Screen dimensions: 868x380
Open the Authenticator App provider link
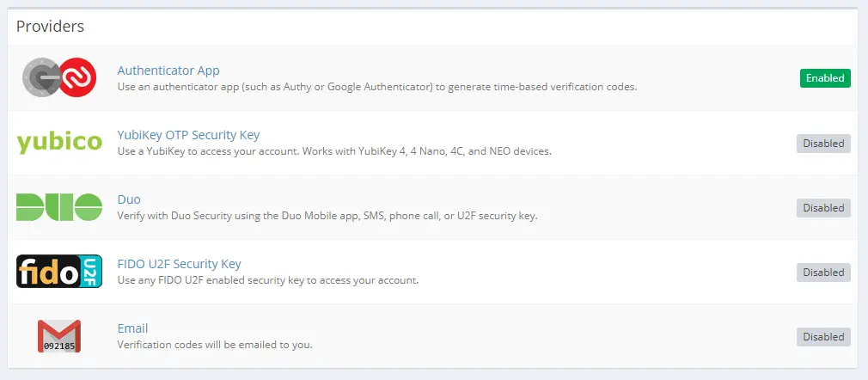(168, 70)
